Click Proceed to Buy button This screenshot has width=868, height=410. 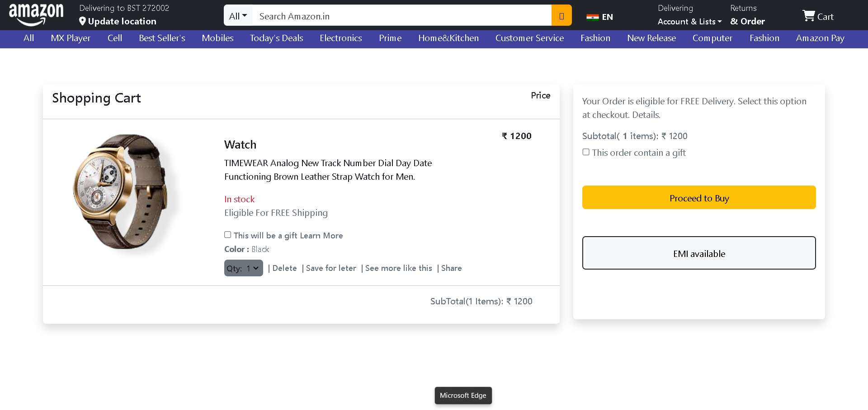point(699,197)
